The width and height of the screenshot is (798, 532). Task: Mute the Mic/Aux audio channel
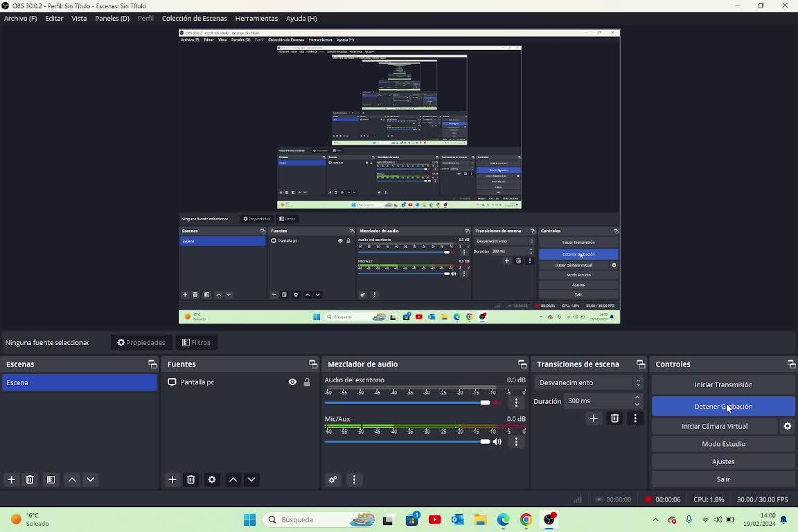tap(497, 441)
